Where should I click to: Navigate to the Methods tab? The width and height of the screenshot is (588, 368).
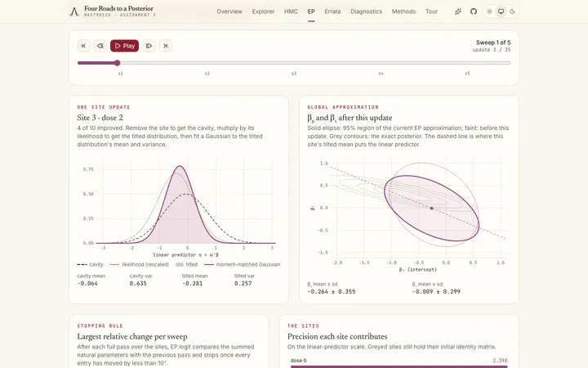click(403, 11)
